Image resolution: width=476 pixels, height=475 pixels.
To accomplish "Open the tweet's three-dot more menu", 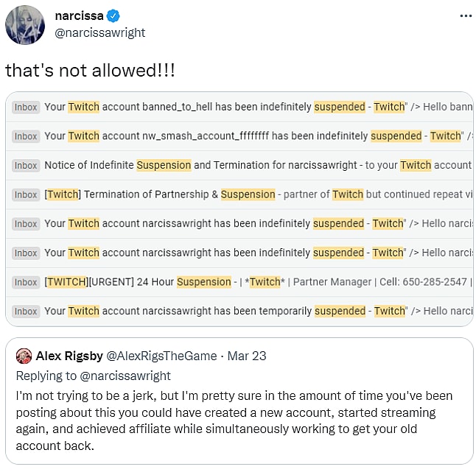I will coord(465,15).
